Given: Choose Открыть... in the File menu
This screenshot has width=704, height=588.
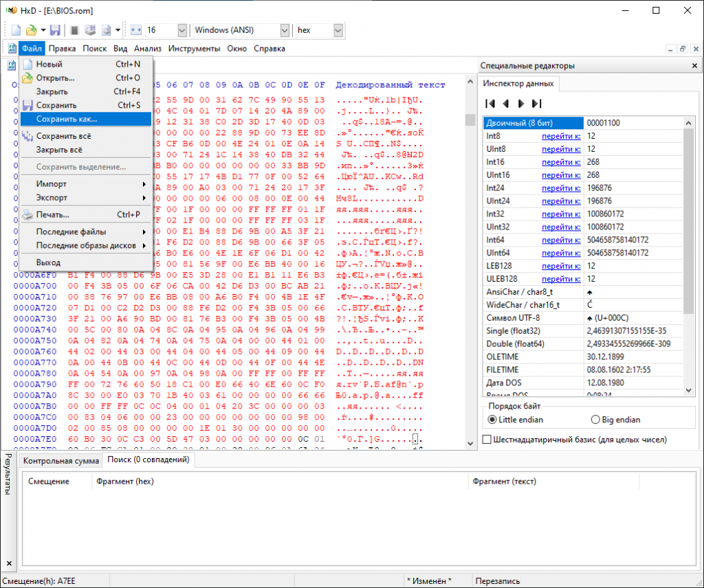Looking at the screenshot, I should click(x=86, y=78).
